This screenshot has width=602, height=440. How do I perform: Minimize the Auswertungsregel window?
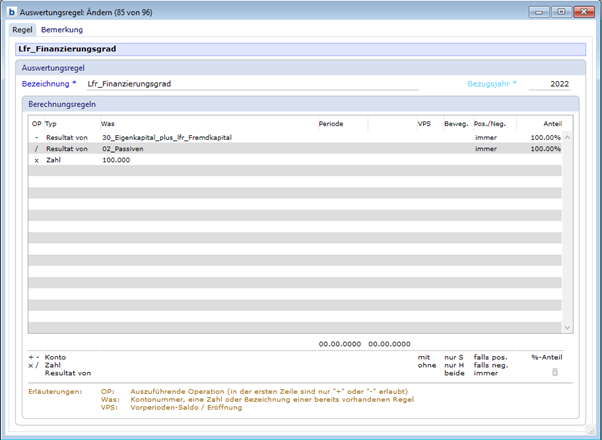coord(541,11)
